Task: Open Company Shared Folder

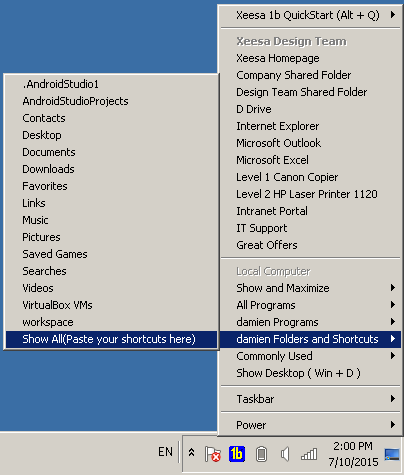Action: click(311, 75)
